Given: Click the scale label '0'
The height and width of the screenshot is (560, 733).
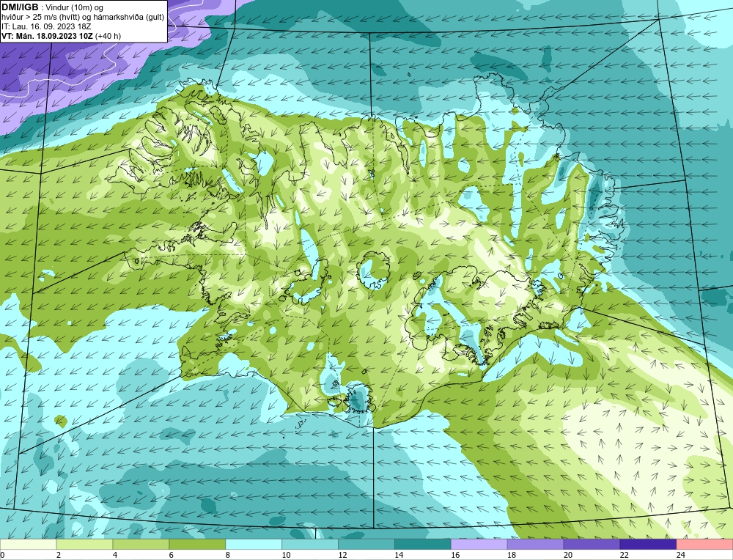Looking at the screenshot, I should 2,555.
